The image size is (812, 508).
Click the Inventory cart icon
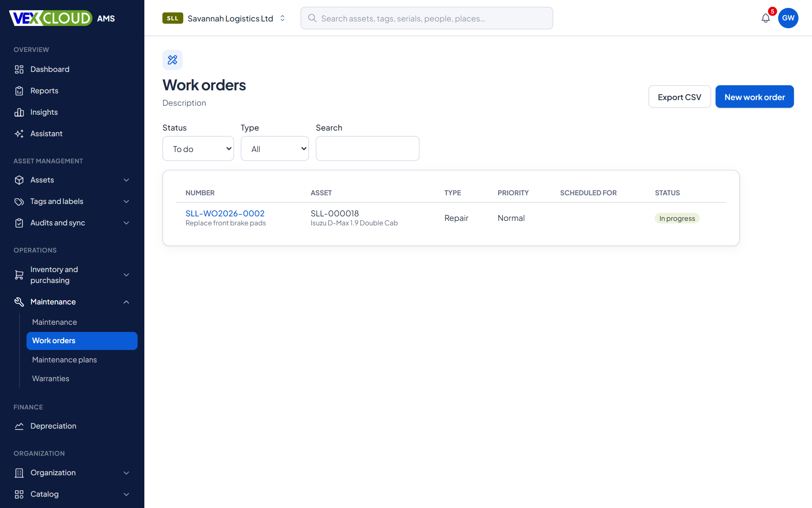point(19,275)
